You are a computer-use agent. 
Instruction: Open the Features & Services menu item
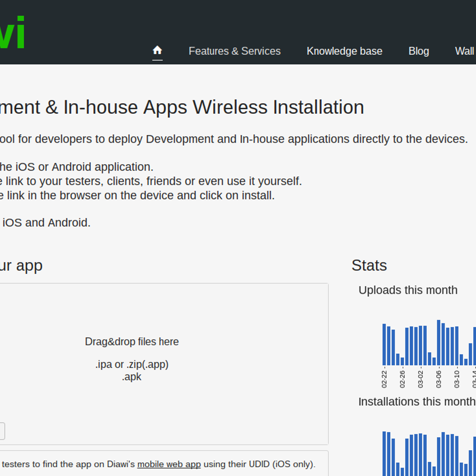[234, 51]
